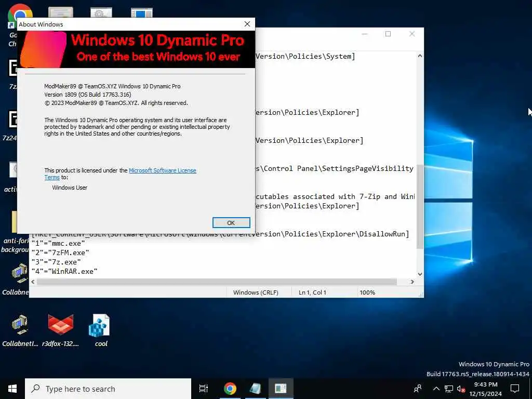Screen dimensions: 532x399
Task: Click the Type here to search box
Action: click(x=108, y=389)
